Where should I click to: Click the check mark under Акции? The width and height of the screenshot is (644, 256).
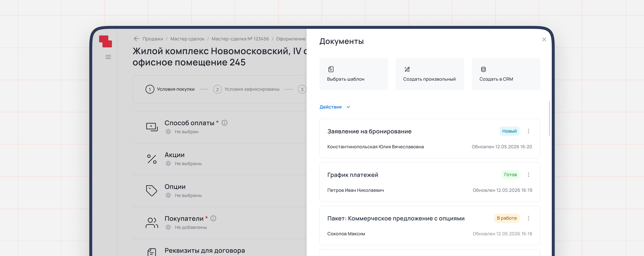click(168, 164)
